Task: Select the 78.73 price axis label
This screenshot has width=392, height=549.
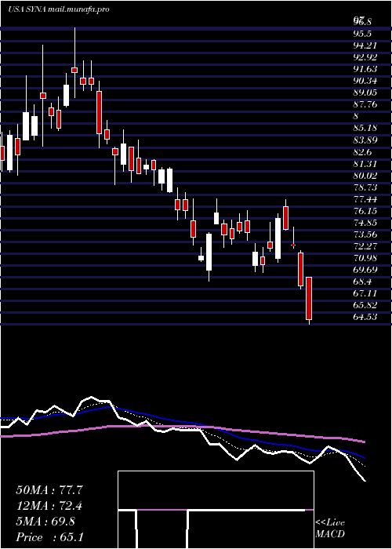Action: [365, 188]
